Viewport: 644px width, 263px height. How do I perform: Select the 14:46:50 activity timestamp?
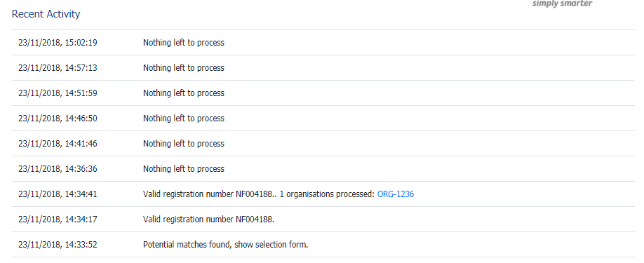click(x=58, y=118)
